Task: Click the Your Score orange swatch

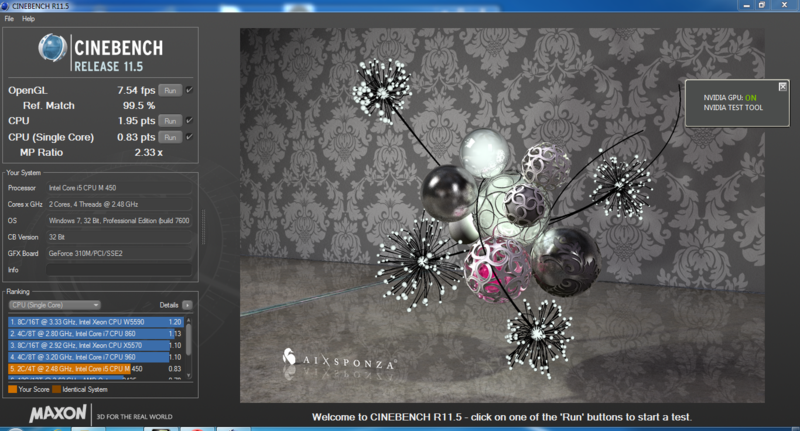Action: (13, 389)
